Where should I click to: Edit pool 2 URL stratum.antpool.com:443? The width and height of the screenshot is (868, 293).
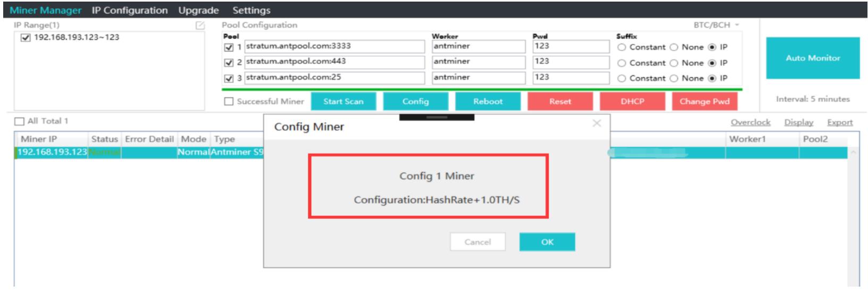click(x=335, y=62)
